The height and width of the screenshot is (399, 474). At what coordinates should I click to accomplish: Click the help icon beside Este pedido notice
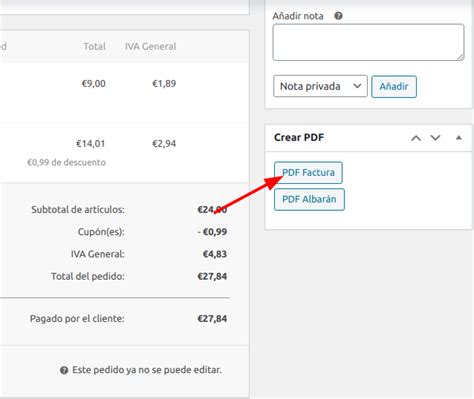[x=64, y=370]
